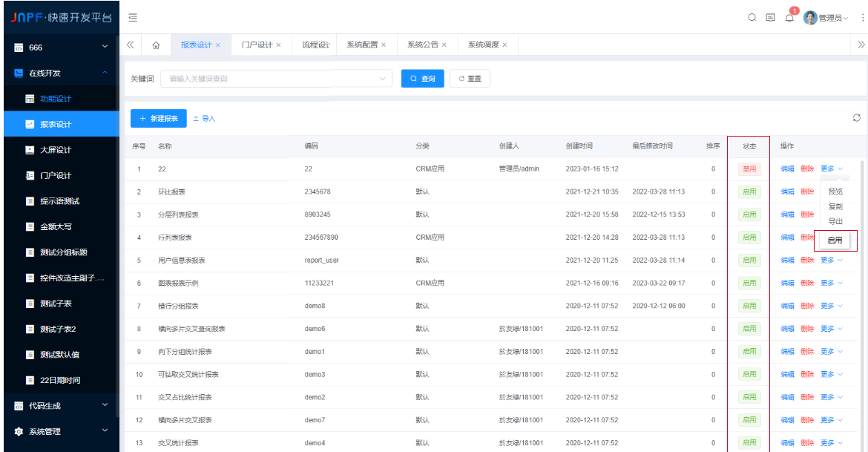Delete the 环比报表 row
Screen dimensions: 868x452
(x=807, y=191)
